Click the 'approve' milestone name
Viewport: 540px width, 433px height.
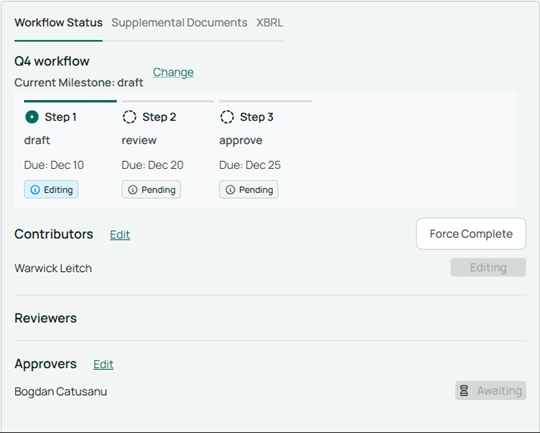click(241, 141)
